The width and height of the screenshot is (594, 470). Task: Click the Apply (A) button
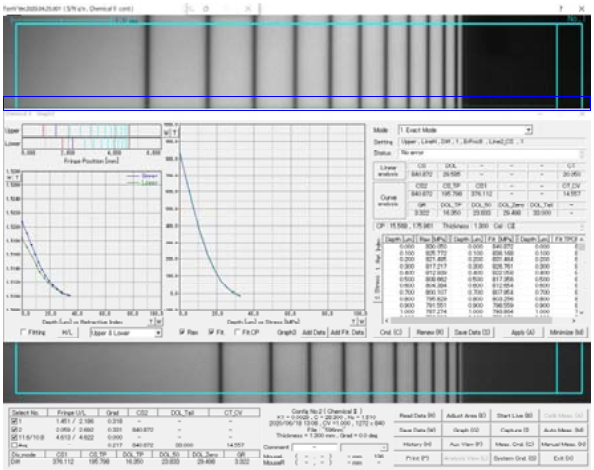coord(523,333)
